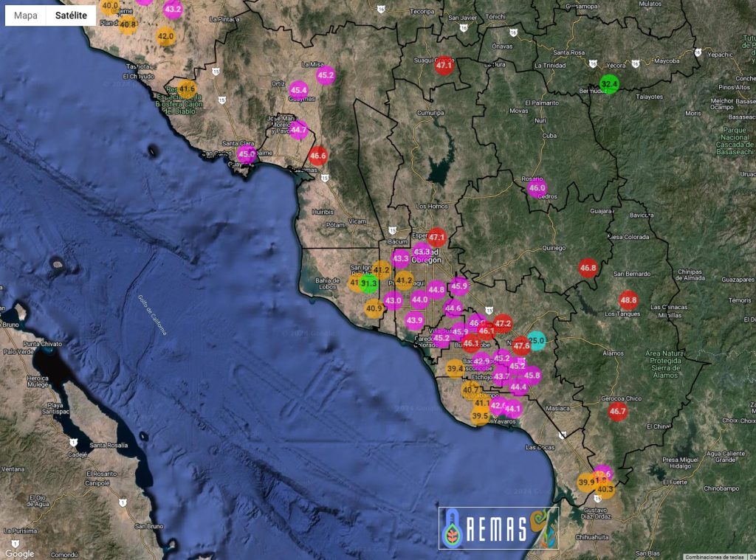Click the magenta 46.0 marker near Rosario
This screenshot has height=560, width=756.
coord(537,188)
